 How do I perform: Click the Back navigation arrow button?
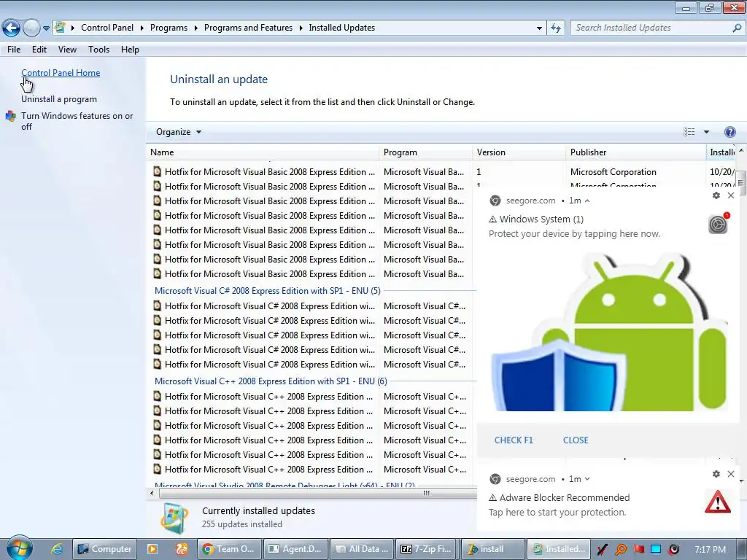12,28
